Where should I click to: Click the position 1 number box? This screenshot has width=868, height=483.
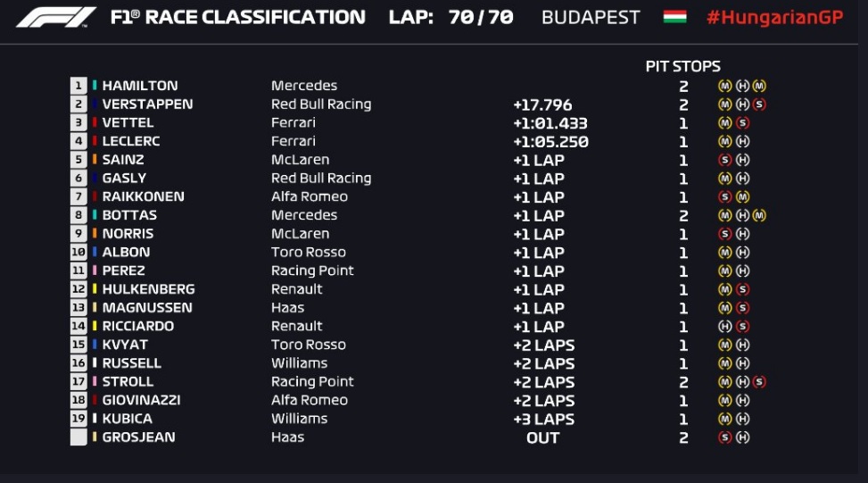click(79, 86)
